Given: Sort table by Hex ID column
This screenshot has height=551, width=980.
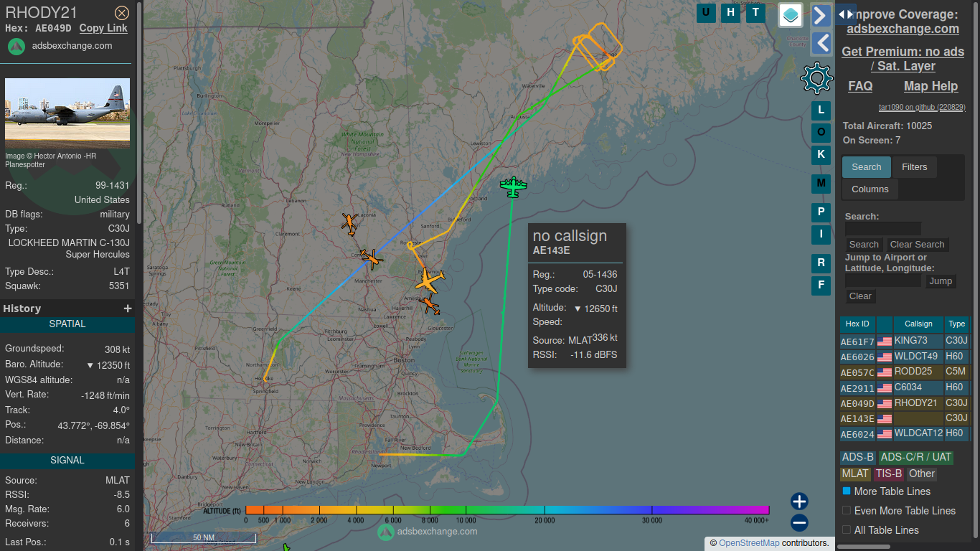Looking at the screenshot, I should pyautogui.click(x=857, y=324).
